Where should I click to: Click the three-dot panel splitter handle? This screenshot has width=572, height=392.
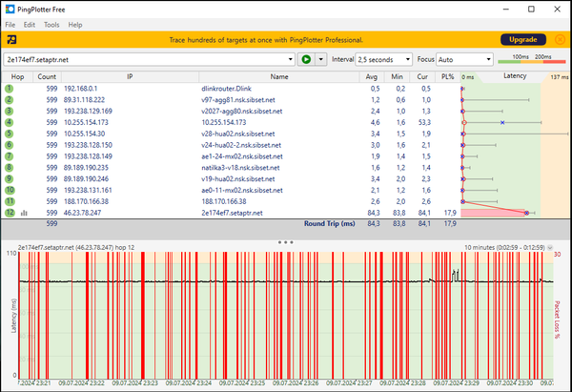pos(286,242)
